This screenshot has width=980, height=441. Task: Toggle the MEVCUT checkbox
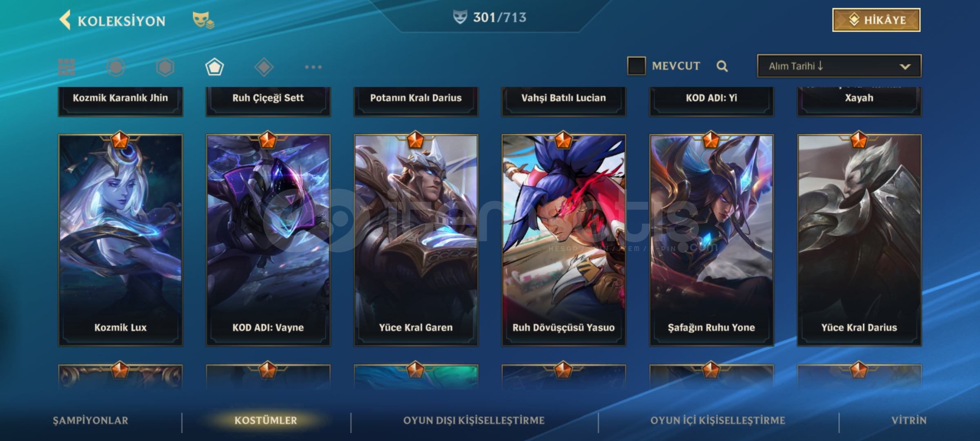click(x=636, y=66)
